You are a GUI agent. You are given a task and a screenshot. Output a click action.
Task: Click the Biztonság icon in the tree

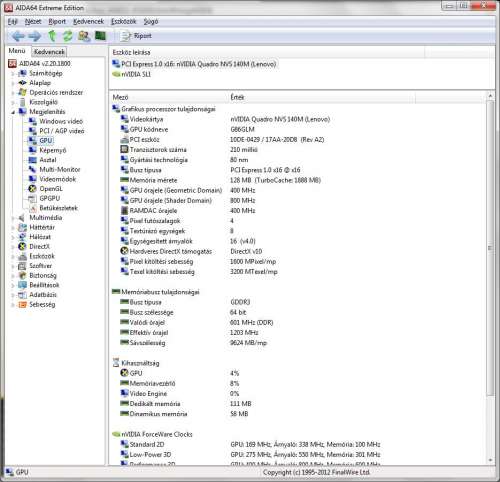22,276
